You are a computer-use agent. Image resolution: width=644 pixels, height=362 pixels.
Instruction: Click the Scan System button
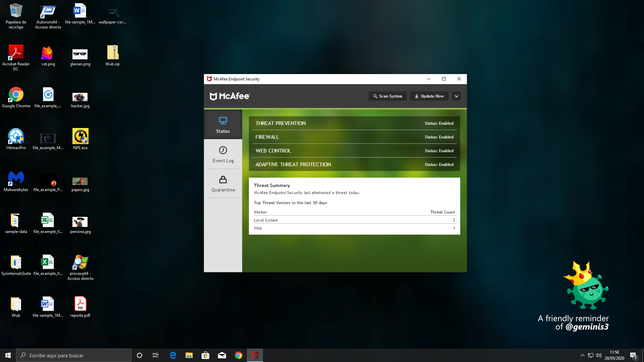(387, 96)
